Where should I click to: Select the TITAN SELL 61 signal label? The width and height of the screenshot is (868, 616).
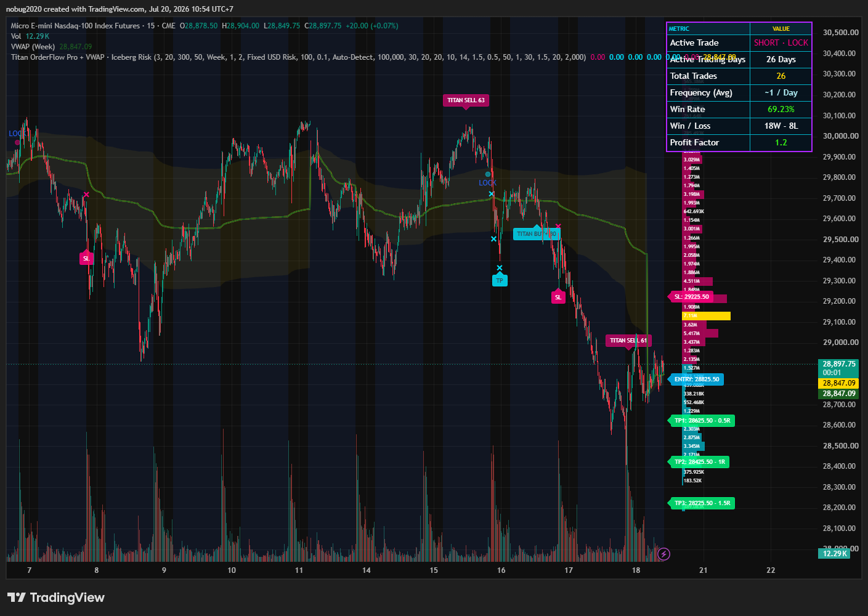pos(628,341)
